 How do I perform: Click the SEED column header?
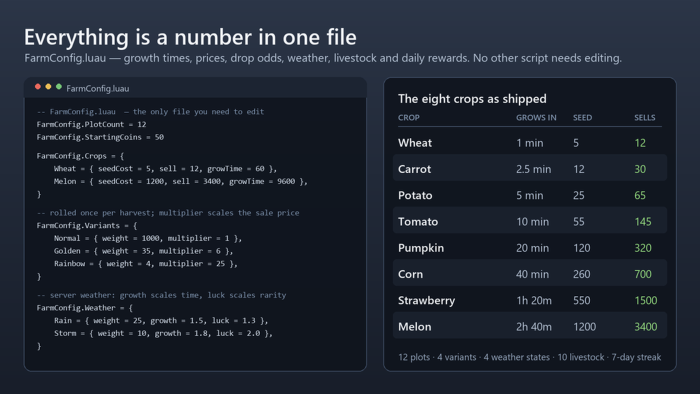(x=583, y=118)
